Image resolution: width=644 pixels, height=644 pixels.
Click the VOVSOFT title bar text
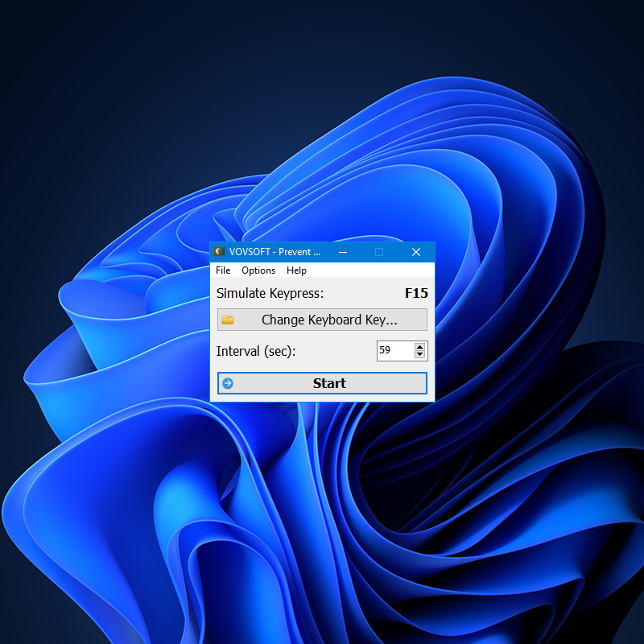(x=275, y=252)
